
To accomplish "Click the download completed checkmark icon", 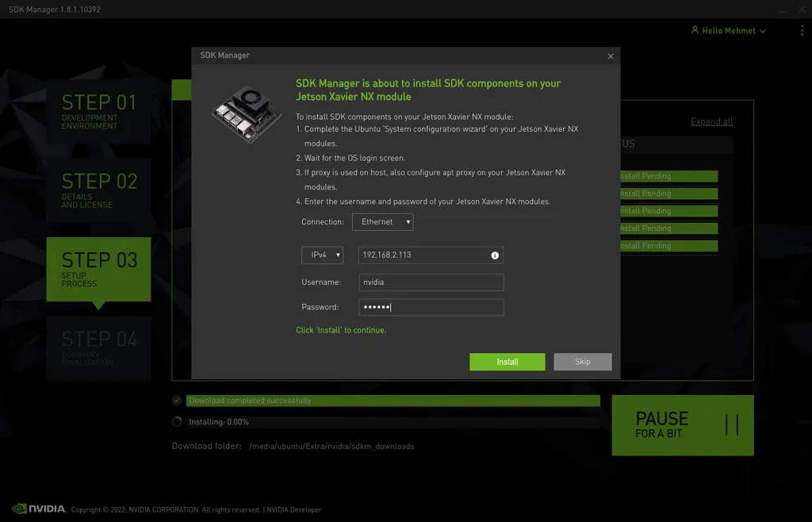I will coord(177,401).
